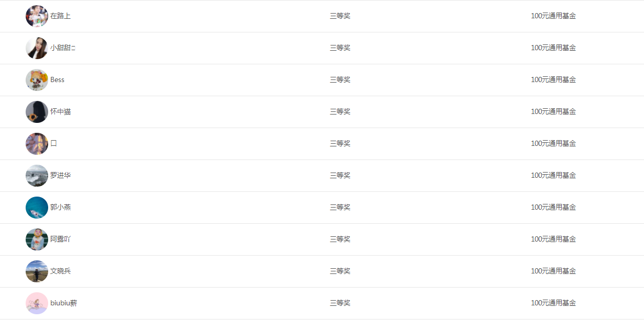This screenshot has height=320, width=644.
Task: Click 100元通用基金 in 小甜甜's row
Action: (553, 48)
